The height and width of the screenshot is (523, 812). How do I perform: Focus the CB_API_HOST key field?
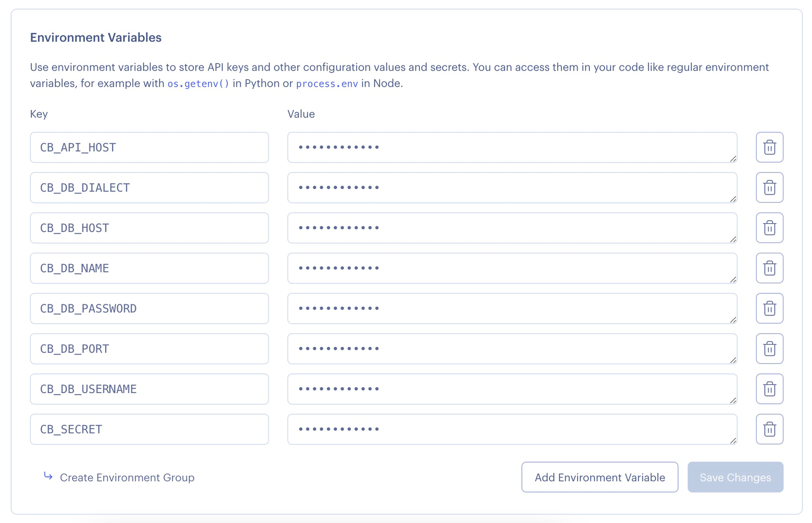[149, 148]
